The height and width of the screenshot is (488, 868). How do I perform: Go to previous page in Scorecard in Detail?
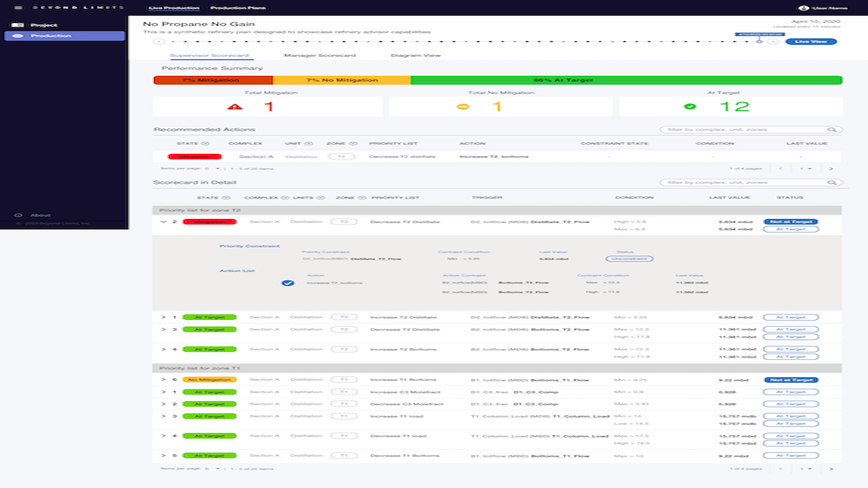781,468
